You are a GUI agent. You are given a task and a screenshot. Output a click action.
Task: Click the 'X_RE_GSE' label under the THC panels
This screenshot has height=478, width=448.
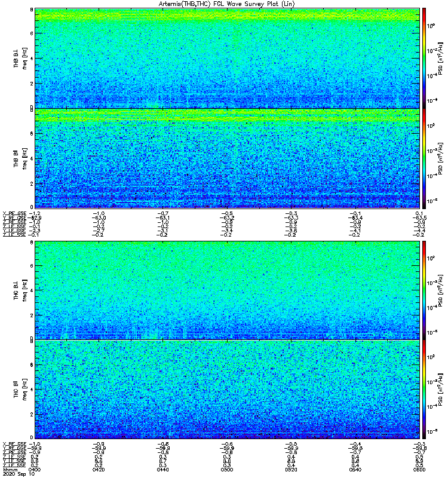click(14, 444)
